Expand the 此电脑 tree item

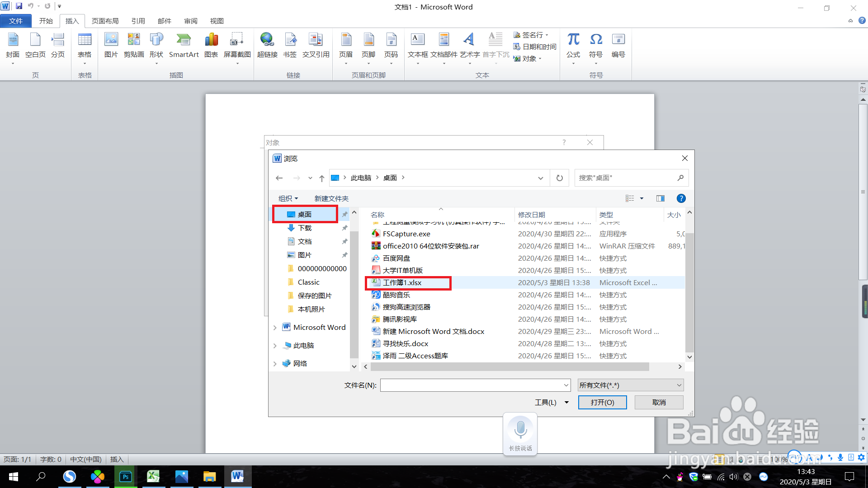point(275,346)
